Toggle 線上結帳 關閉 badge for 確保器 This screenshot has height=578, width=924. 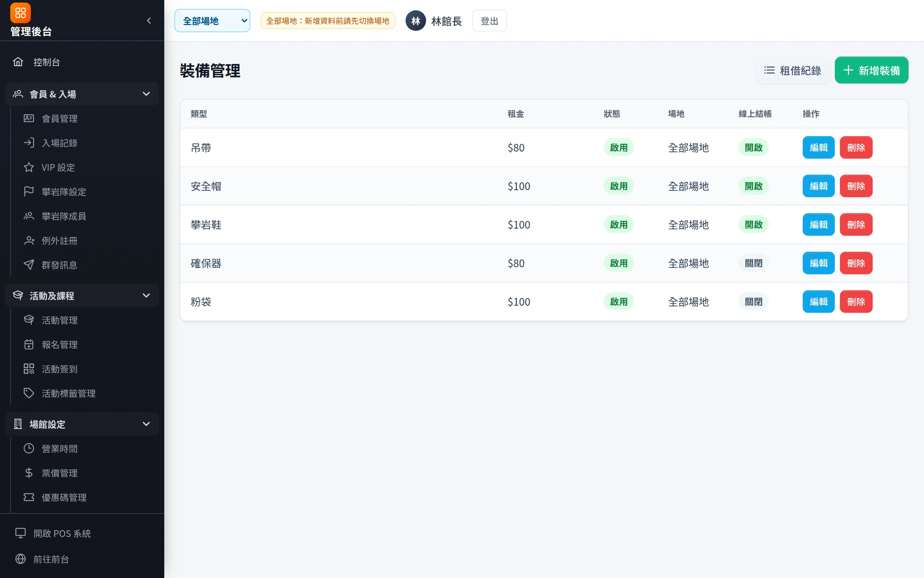click(x=753, y=263)
